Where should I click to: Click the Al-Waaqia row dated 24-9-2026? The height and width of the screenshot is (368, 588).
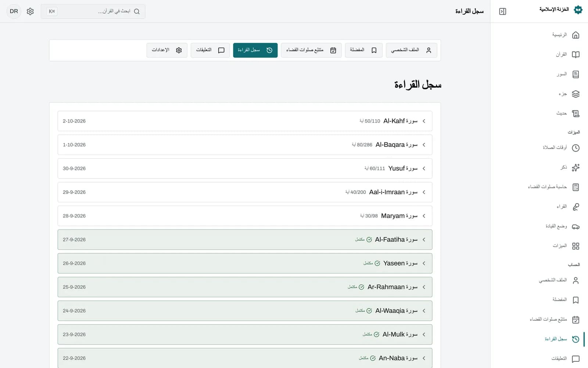pos(245,311)
